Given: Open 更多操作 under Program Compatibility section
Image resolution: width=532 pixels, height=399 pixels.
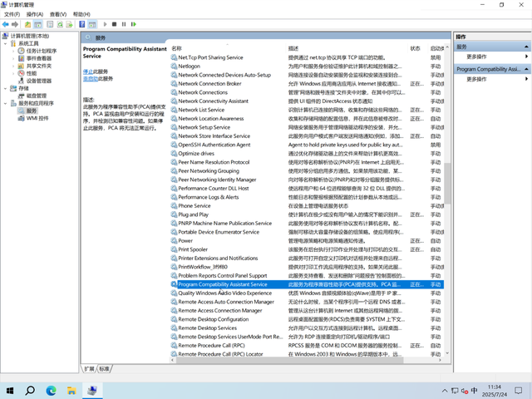Looking at the screenshot, I should pyautogui.click(x=476, y=79).
